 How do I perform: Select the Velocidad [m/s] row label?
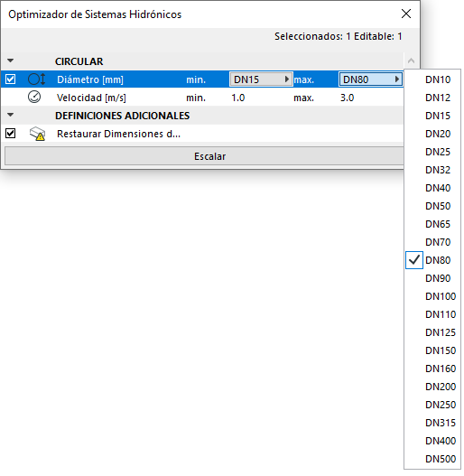click(91, 98)
